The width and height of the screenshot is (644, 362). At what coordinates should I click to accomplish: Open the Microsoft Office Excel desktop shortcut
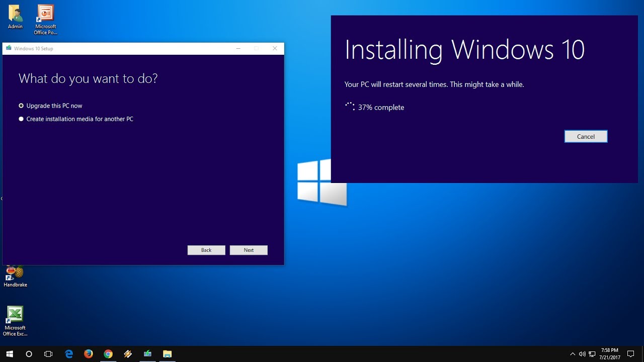pyautogui.click(x=15, y=321)
